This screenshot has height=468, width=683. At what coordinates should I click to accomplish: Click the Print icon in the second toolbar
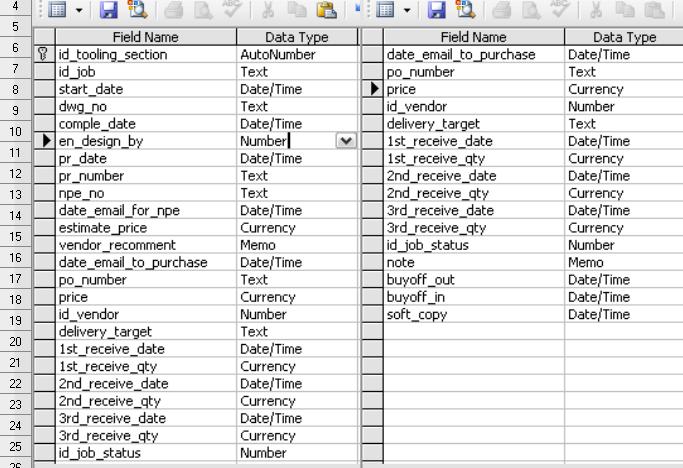point(501,10)
